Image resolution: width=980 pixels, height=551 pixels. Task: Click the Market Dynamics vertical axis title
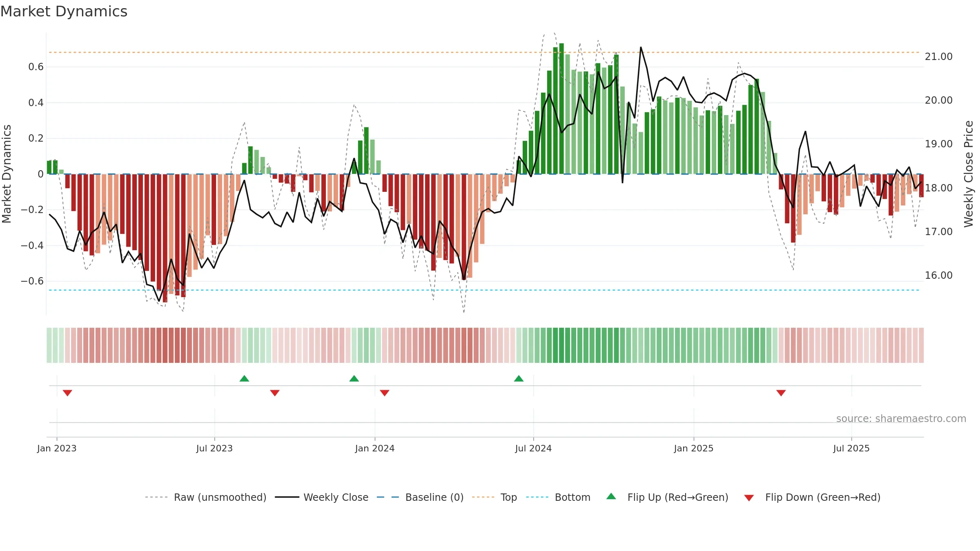click(7, 174)
